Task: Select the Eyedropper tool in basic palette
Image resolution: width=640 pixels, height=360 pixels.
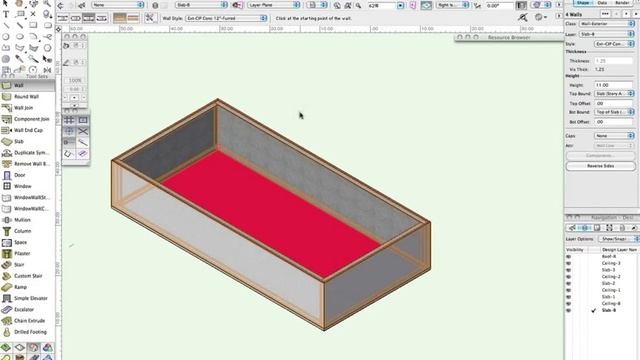Action: tap(20, 59)
